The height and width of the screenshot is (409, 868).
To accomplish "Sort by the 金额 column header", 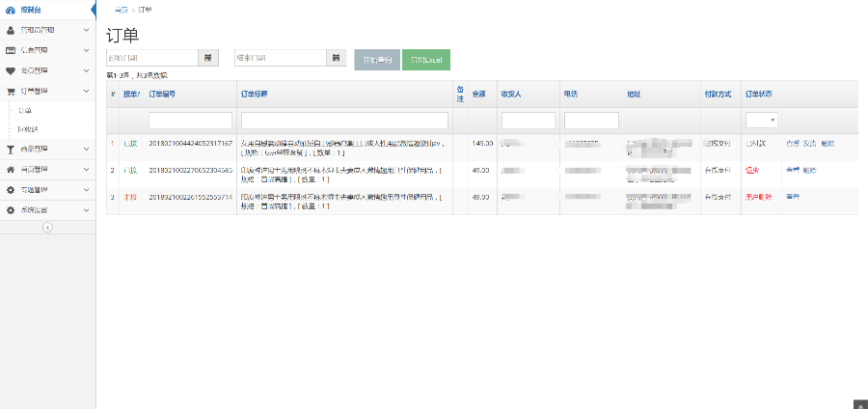I will pos(478,95).
